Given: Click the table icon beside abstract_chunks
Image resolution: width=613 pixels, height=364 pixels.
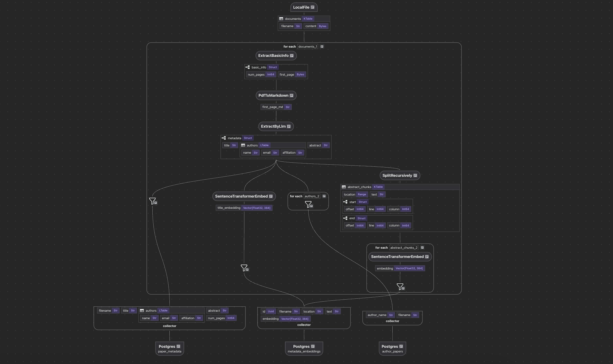Looking at the screenshot, I should point(344,187).
